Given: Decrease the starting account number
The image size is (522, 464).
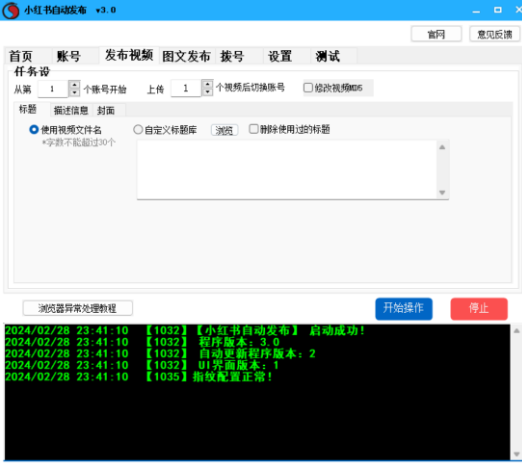Looking at the screenshot, I should pos(75,93).
